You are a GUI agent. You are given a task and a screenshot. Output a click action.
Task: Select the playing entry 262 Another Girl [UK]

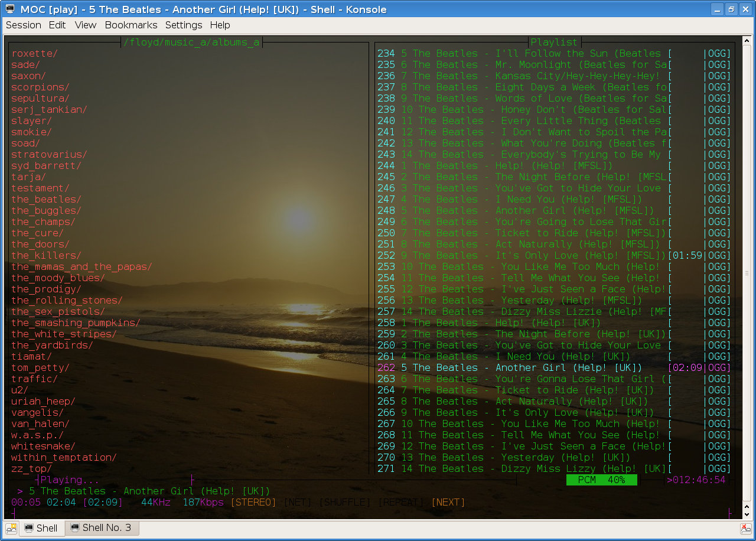[x=554, y=368]
